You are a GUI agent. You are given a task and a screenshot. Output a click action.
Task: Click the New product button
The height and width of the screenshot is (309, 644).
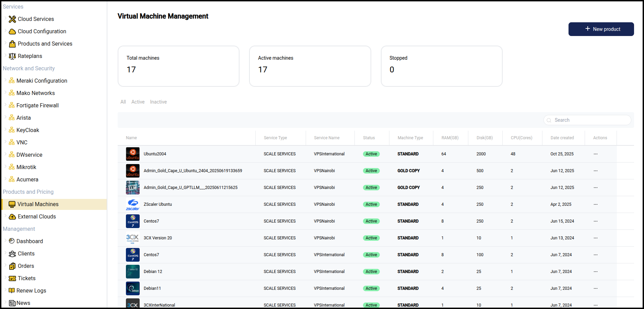pos(601,29)
